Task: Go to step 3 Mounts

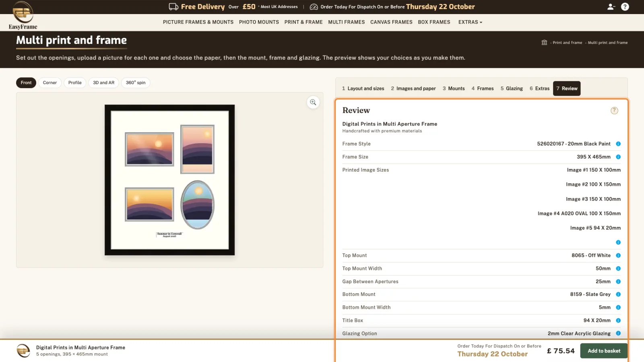Action: tap(454, 88)
